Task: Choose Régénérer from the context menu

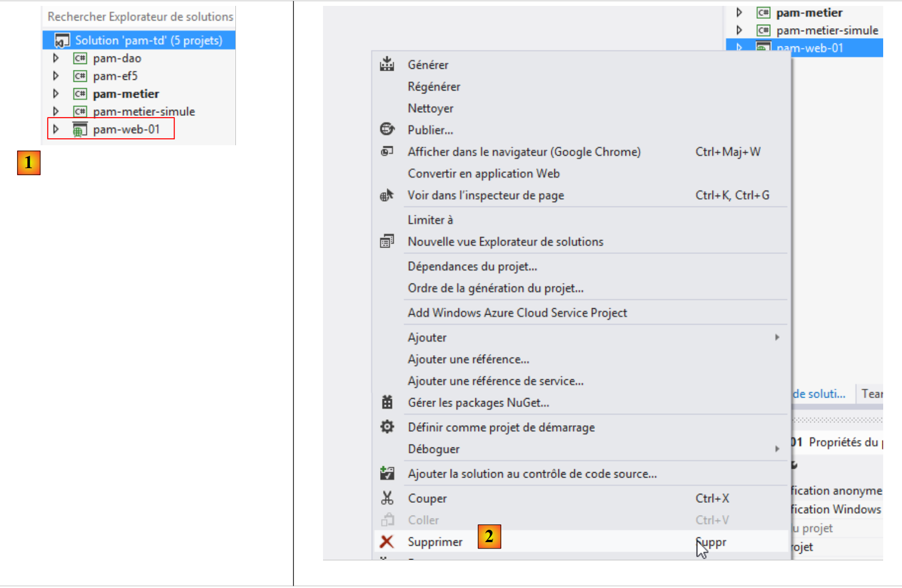Action: point(434,86)
